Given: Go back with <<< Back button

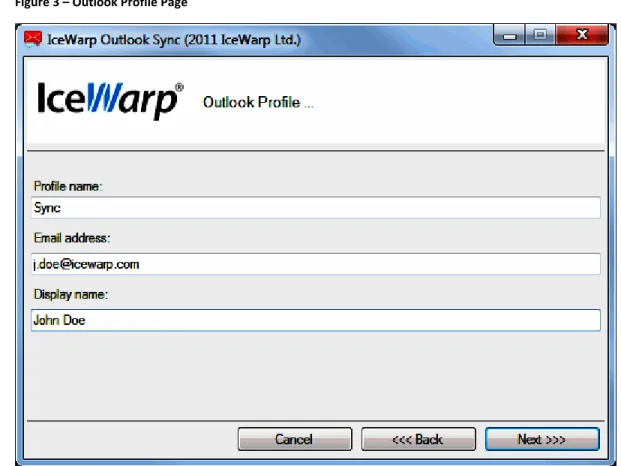Looking at the screenshot, I should click(x=418, y=439).
